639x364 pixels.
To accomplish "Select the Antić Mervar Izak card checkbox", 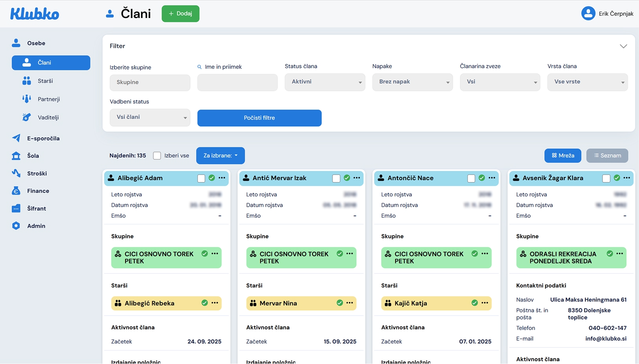I will point(336,178).
